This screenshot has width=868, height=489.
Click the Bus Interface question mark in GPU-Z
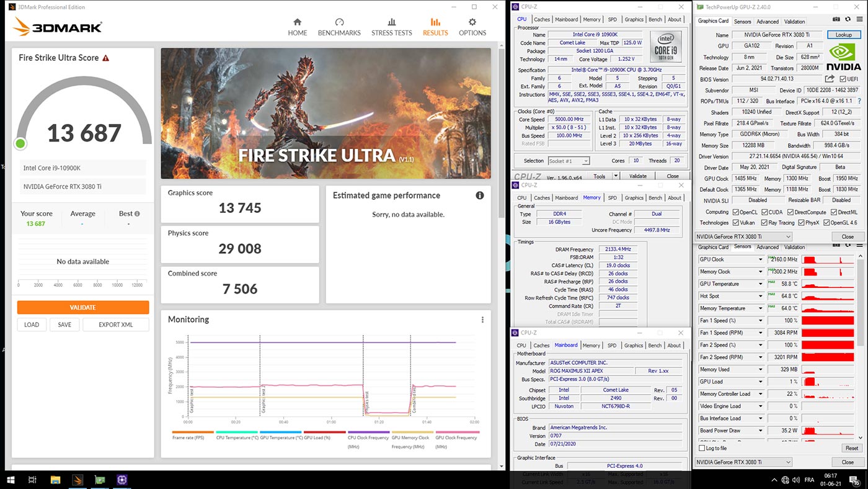(x=859, y=101)
